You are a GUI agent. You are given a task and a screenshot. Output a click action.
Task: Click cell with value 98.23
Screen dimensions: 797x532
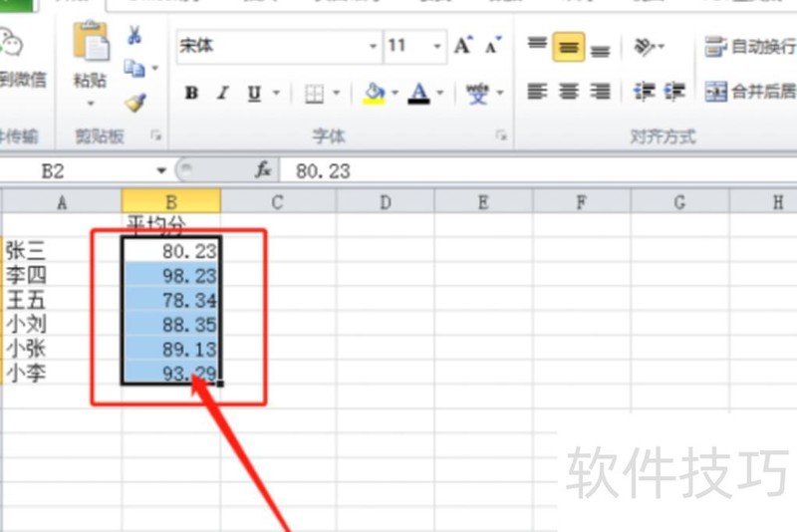[171, 275]
